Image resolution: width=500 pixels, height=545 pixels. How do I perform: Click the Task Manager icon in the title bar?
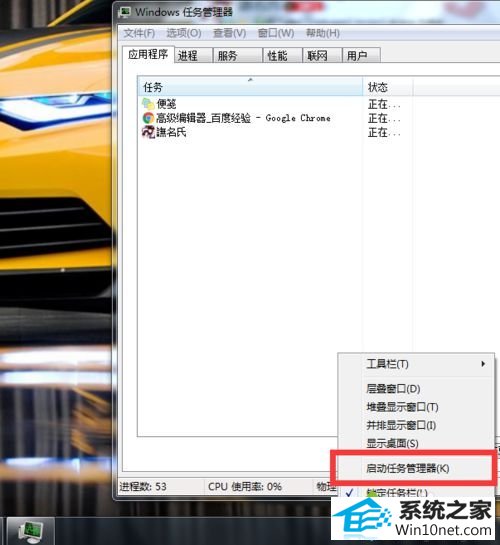pyautogui.click(x=124, y=12)
